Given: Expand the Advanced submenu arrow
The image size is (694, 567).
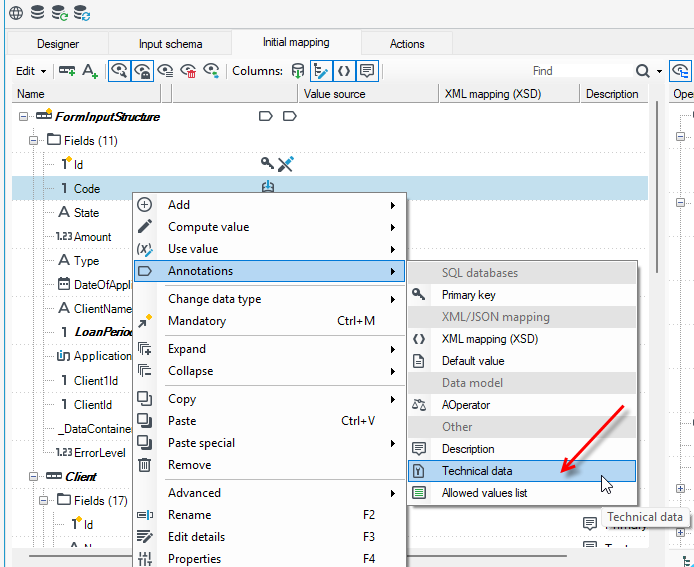Looking at the screenshot, I should click(393, 493).
